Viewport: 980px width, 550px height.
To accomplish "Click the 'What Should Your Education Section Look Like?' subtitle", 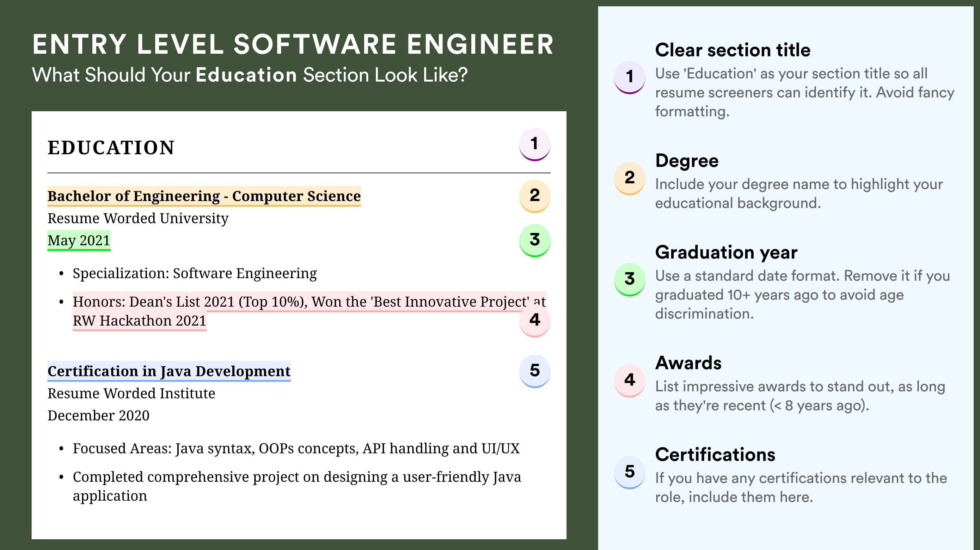I will pos(250,75).
